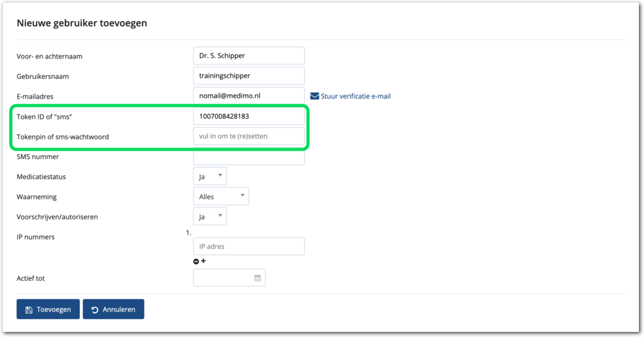Focus the Voor- en achternaam field
The width and height of the screenshot is (644, 337).
click(248, 55)
